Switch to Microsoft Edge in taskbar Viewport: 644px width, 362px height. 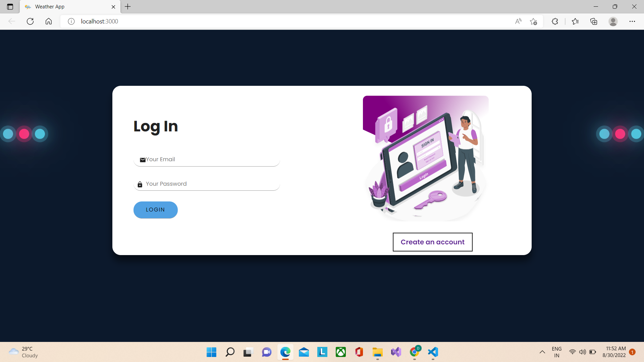point(285,352)
